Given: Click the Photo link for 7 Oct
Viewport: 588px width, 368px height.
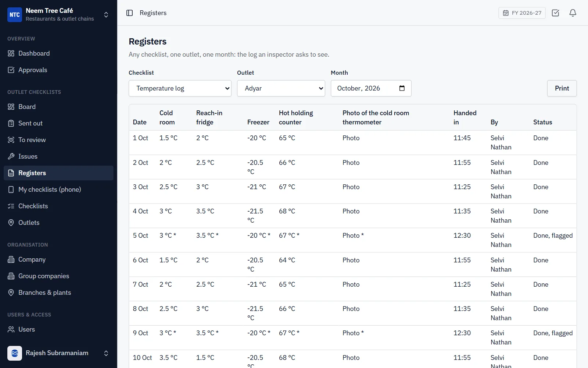Looking at the screenshot, I should 351,284.
